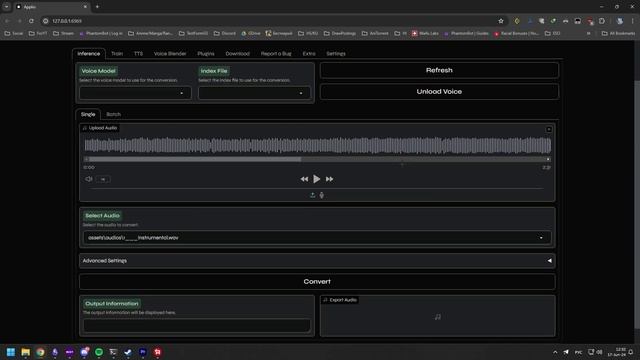Select the Inference tab
Viewport: 640px width, 360px height.
point(89,53)
